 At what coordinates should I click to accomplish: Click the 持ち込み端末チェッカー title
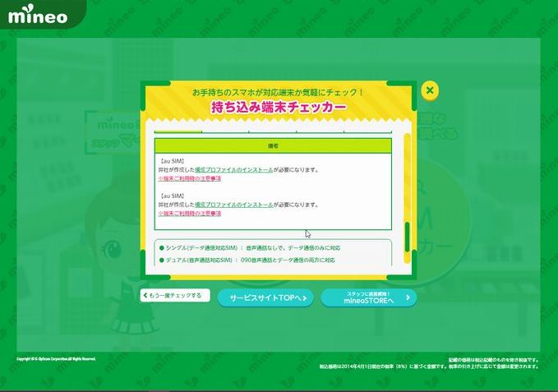279,107
